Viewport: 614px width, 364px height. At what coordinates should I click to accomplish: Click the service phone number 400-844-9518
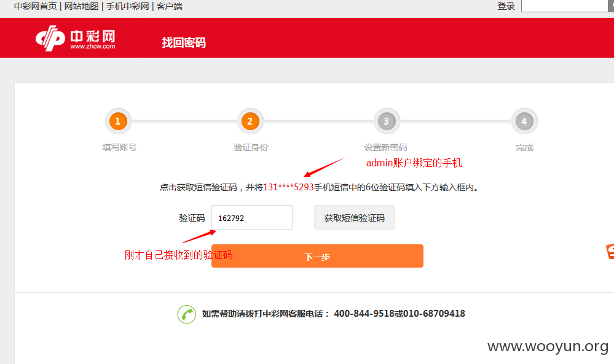(x=364, y=314)
